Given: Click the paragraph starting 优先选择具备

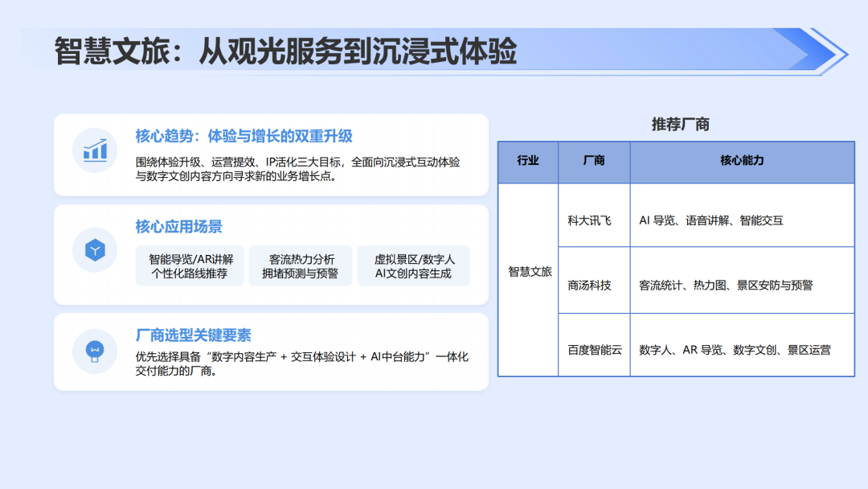Looking at the screenshot, I should (301, 364).
